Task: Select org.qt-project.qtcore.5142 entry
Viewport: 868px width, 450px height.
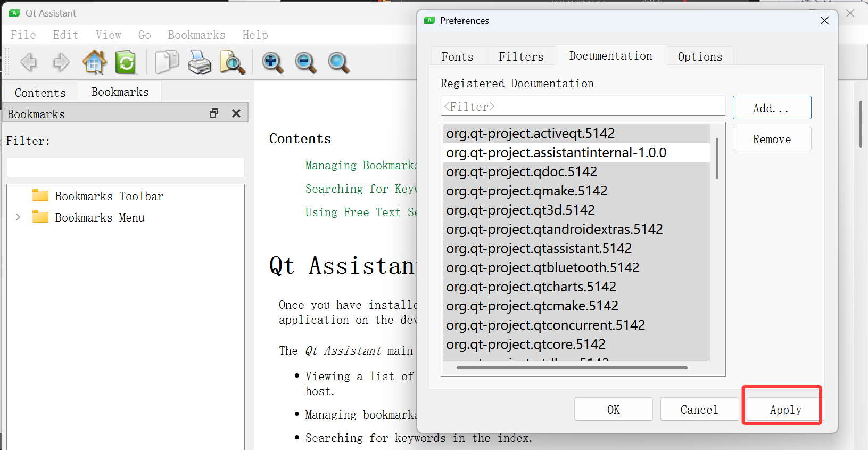Action: [576, 344]
